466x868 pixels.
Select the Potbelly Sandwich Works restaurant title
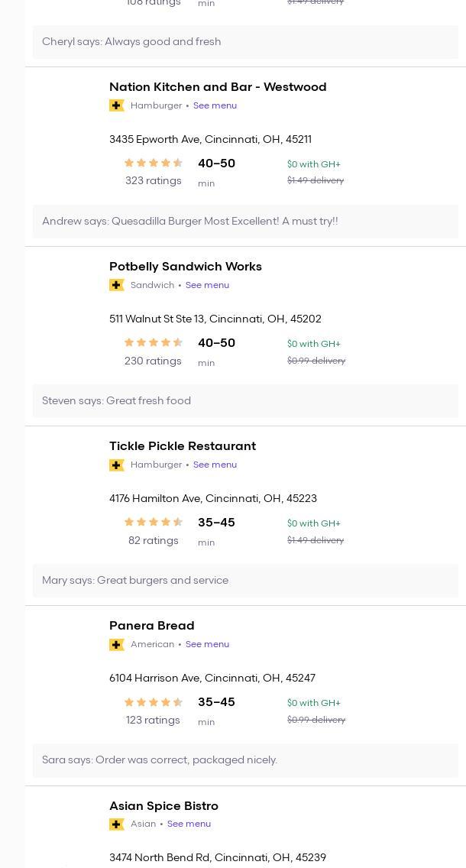(186, 267)
